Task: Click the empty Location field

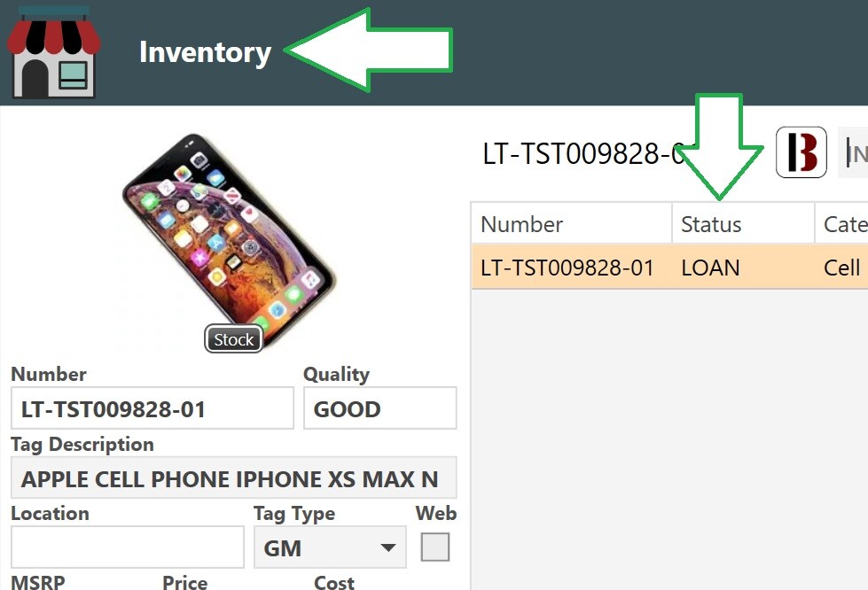Action: coord(128,547)
